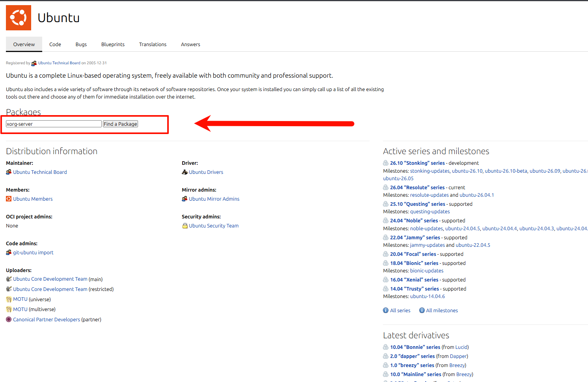The height and width of the screenshot is (382, 588).
Task: Open the Translations tab
Action: [153, 45]
